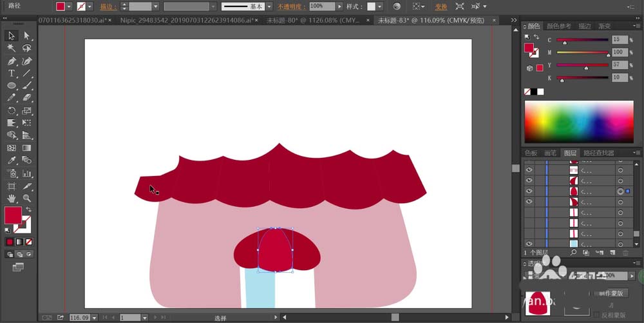644x323 pixels.
Task: Select the Eraser tool
Action: coord(26,98)
